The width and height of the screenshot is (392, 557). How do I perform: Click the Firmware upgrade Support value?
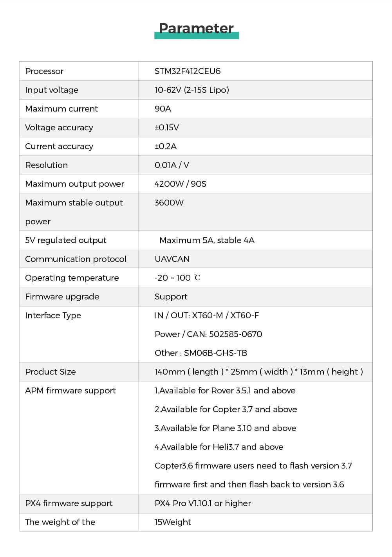(171, 297)
